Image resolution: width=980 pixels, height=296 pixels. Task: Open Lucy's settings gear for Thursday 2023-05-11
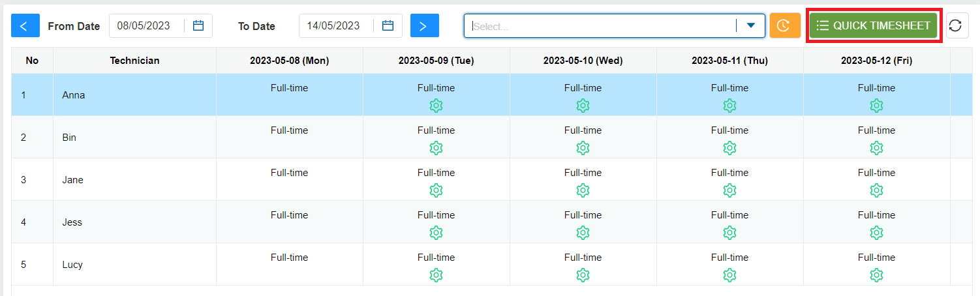(730, 275)
